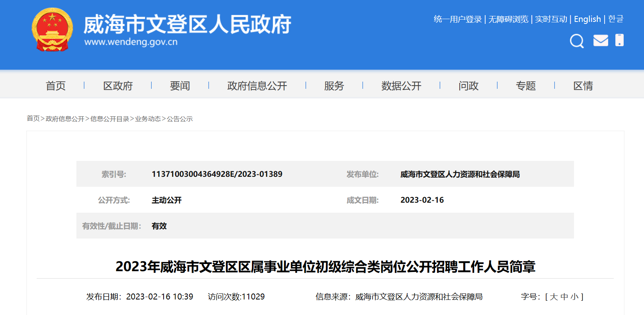Click the envelope mail icon
Viewport: 644px width, 315px height.
coord(601,40)
